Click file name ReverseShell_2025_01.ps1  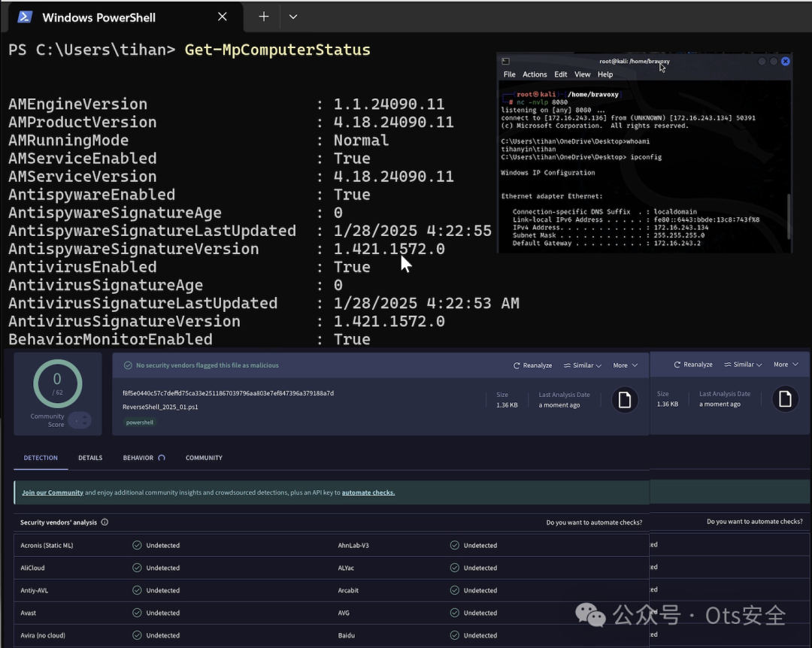[x=160, y=407]
